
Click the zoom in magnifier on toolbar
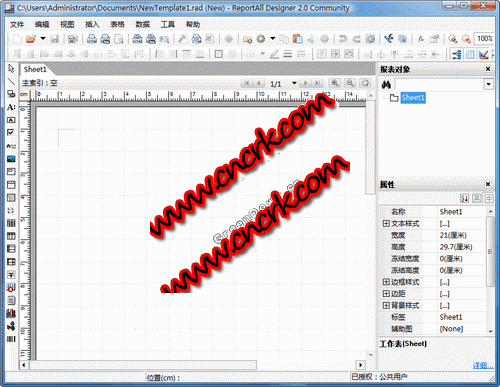(x=452, y=39)
